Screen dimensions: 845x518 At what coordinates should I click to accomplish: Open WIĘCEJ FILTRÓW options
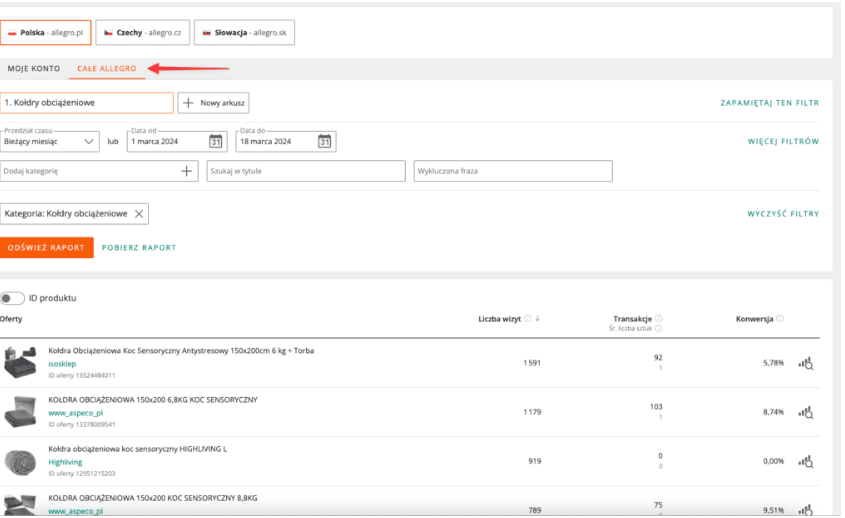(x=783, y=141)
